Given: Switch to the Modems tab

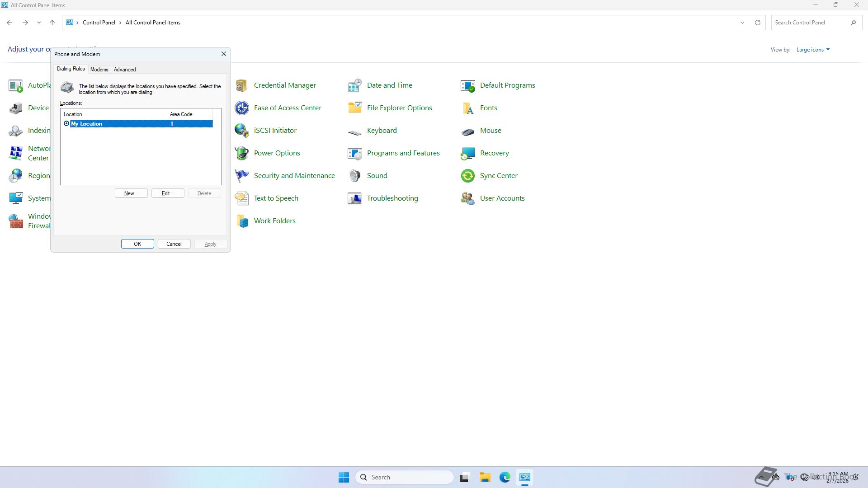Looking at the screenshot, I should point(99,70).
